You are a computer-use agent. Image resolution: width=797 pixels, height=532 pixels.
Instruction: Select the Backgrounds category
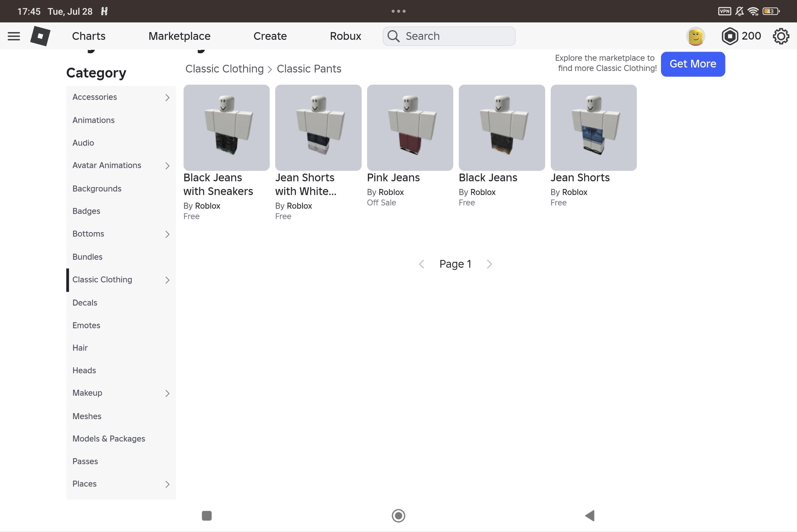(121, 189)
